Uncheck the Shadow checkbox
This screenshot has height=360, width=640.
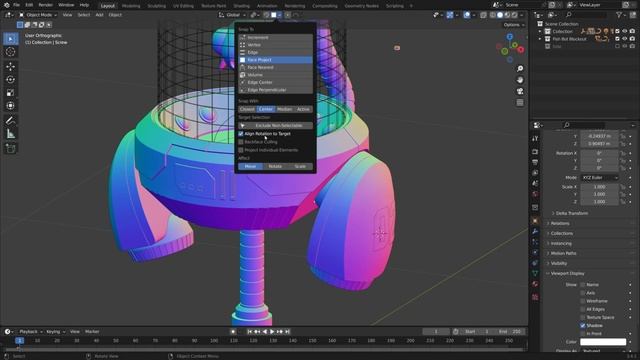click(583, 325)
